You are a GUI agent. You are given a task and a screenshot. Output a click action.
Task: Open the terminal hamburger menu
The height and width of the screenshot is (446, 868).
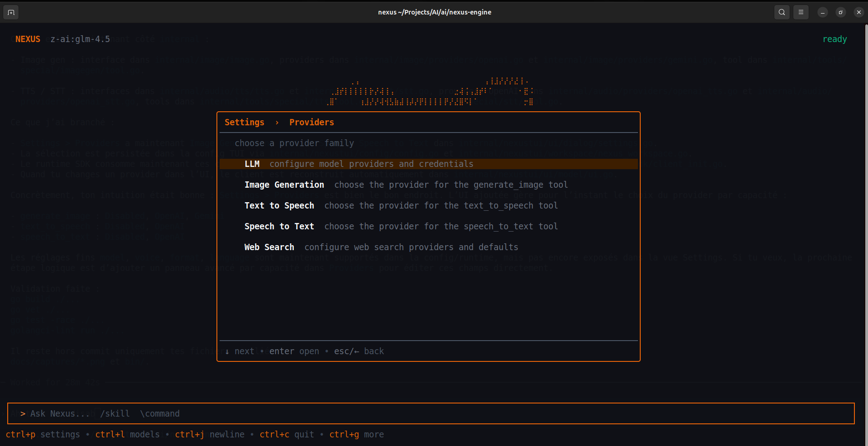point(801,12)
